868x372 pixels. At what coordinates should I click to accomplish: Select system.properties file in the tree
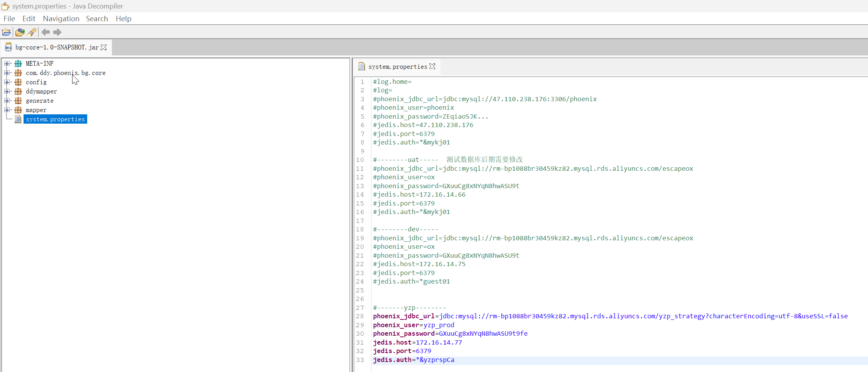(55, 119)
